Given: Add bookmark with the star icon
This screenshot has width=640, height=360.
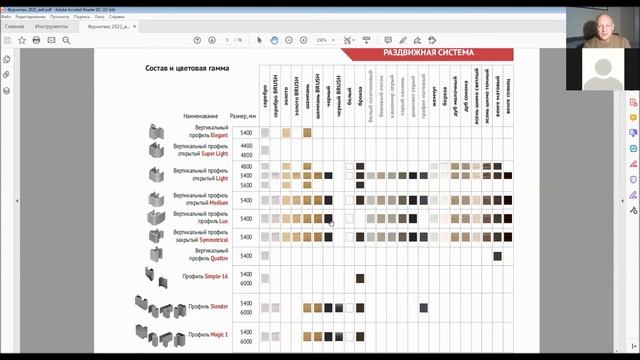Looking at the screenshot, I should 22,40.
